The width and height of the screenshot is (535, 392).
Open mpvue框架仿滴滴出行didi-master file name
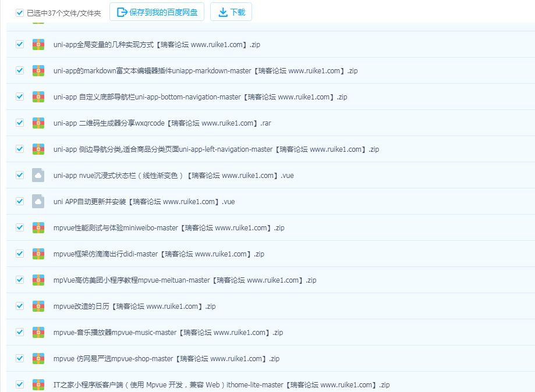159,254
